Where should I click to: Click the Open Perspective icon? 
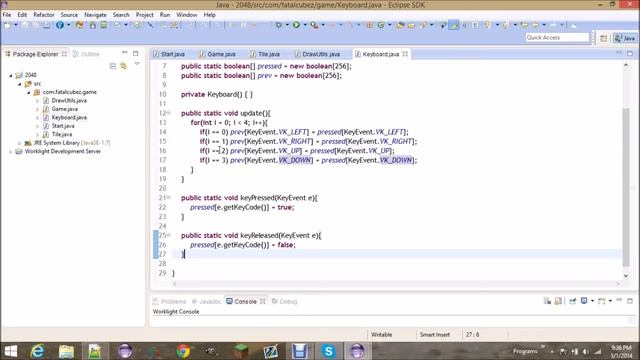point(604,38)
